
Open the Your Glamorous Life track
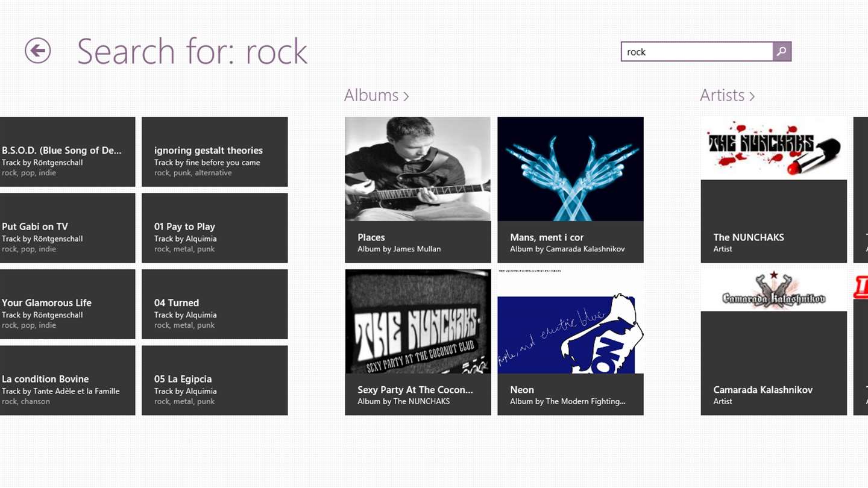coord(67,304)
